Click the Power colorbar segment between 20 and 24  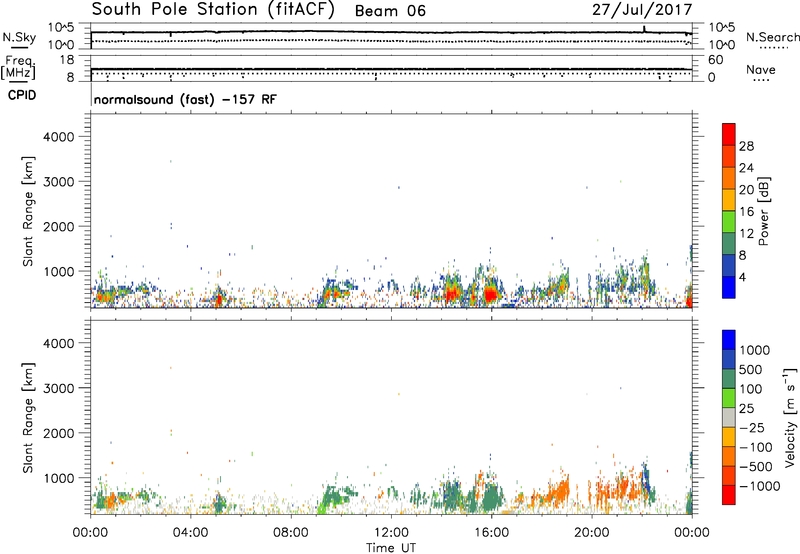coord(729,178)
